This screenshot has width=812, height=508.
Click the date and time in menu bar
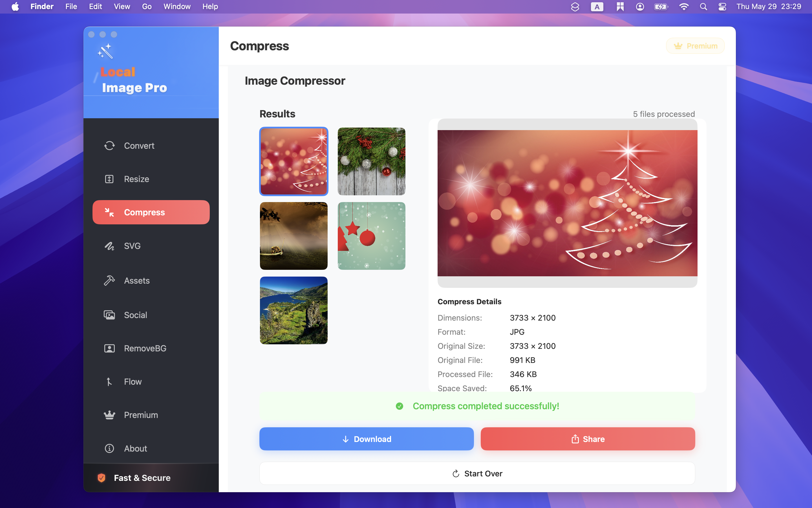click(769, 7)
